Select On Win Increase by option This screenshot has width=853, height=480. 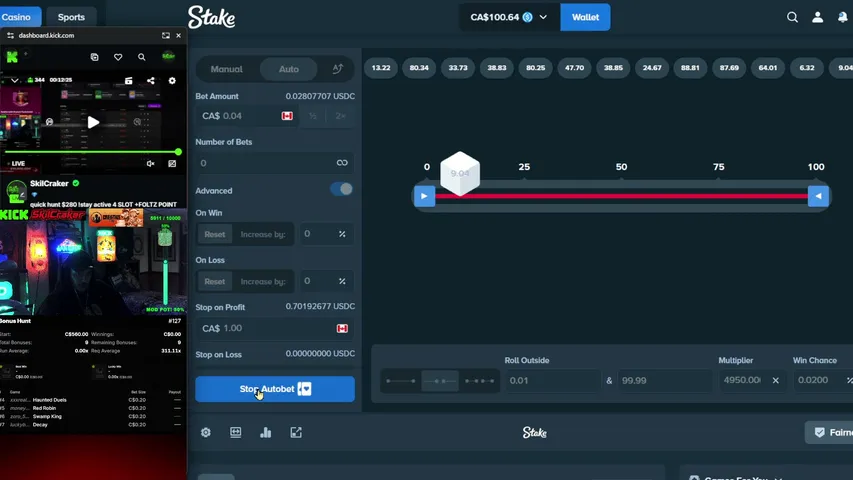click(x=263, y=234)
